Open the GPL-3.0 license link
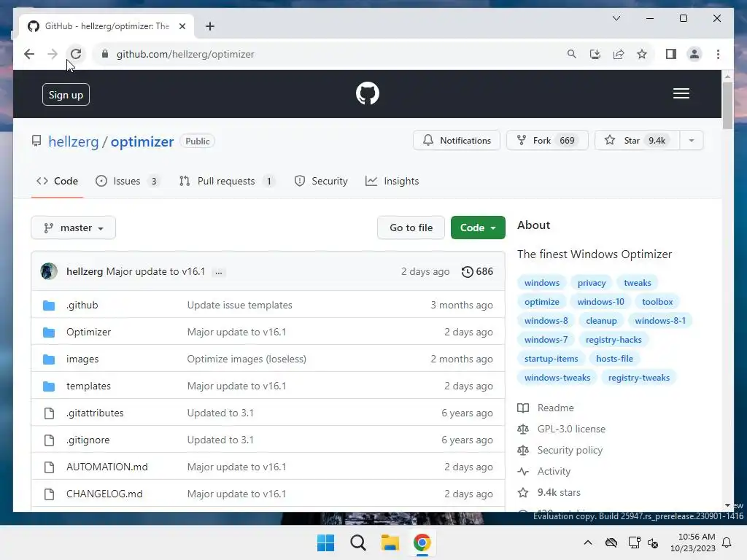Viewport: 747px width, 560px height. (x=561, y=429)
